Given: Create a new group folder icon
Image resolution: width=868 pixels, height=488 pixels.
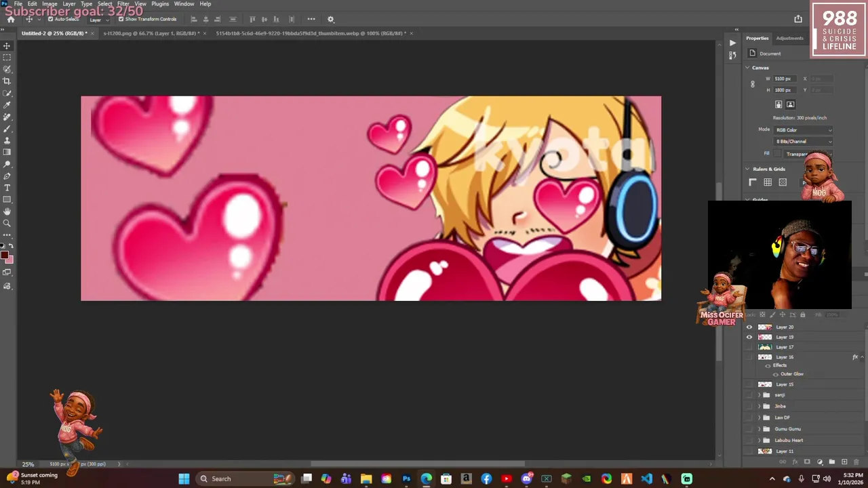Looking at the screenshot, I should [x=831, y=462].
